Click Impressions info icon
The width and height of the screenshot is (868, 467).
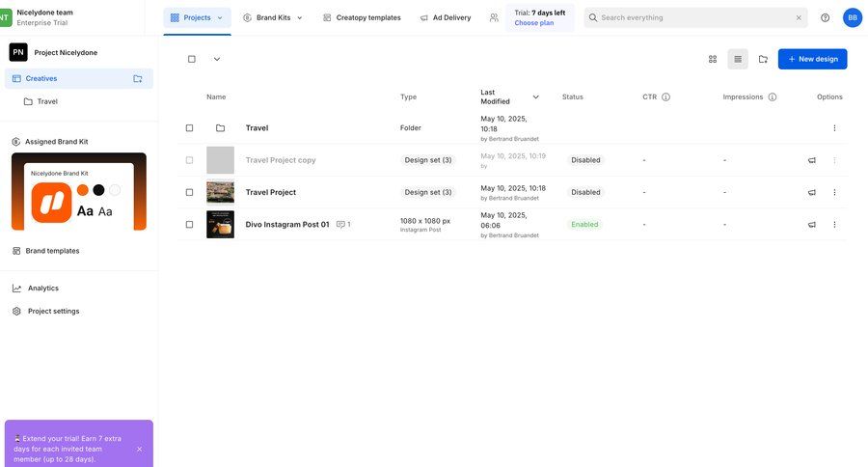point(773,96)
